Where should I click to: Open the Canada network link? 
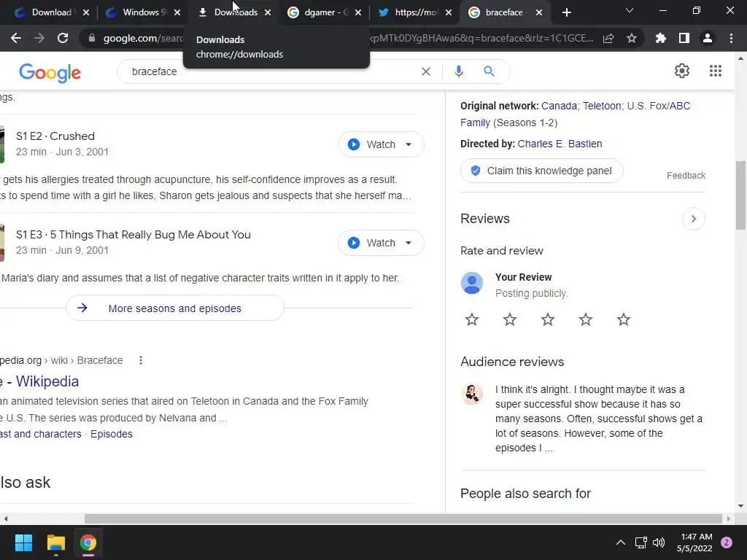pos(559,106)
